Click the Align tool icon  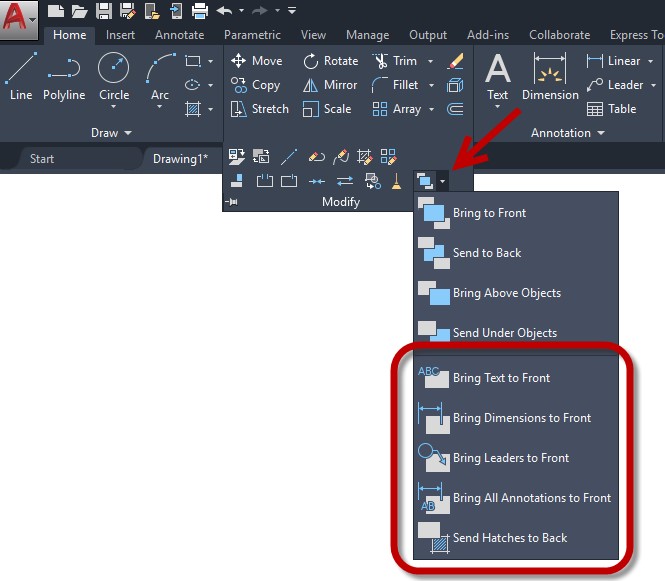(237, 181)
